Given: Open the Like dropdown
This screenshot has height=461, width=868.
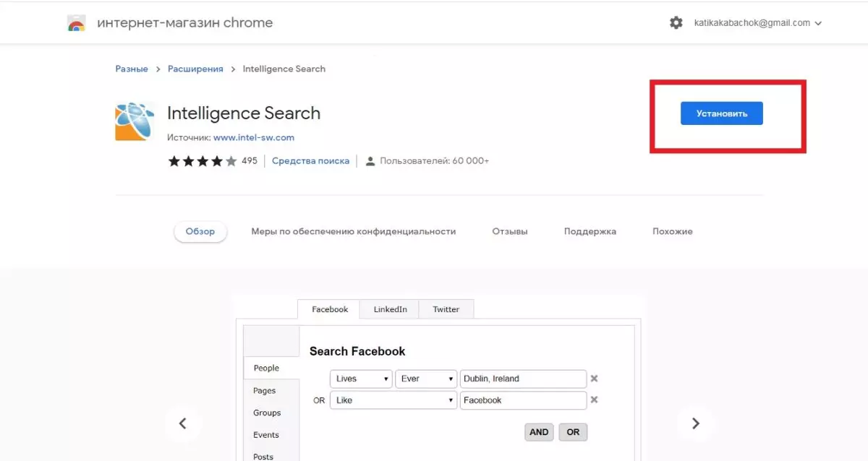Looking at the screenshot, I should (x=393, y=400).
